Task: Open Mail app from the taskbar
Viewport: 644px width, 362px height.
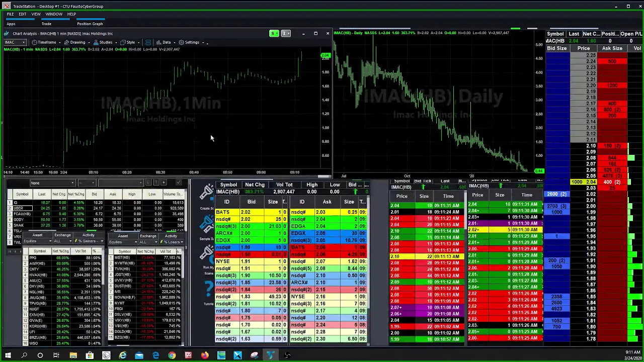Action: [x=139, y=355]
